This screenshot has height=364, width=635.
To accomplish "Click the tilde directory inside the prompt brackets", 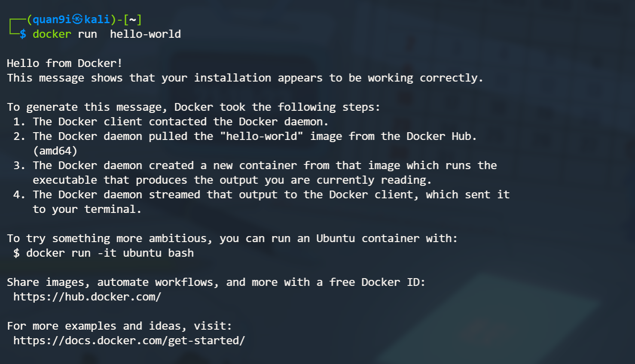I will (x=133, y=19).
